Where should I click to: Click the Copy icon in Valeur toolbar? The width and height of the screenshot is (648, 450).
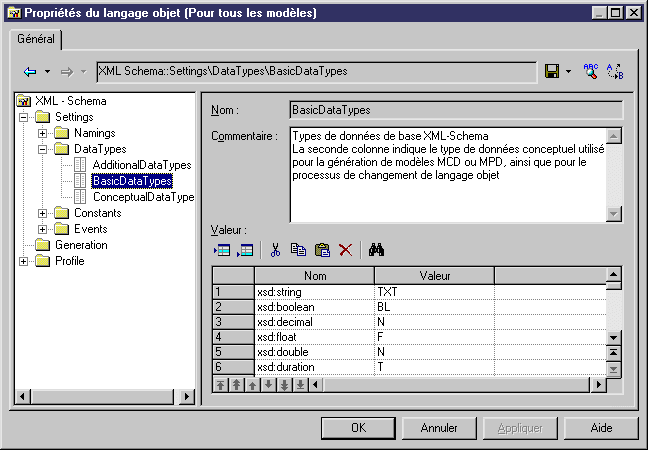click(x=298, y=250)
